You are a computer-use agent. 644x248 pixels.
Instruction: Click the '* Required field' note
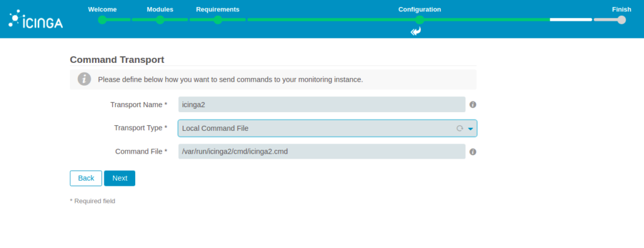click(92, 201)
